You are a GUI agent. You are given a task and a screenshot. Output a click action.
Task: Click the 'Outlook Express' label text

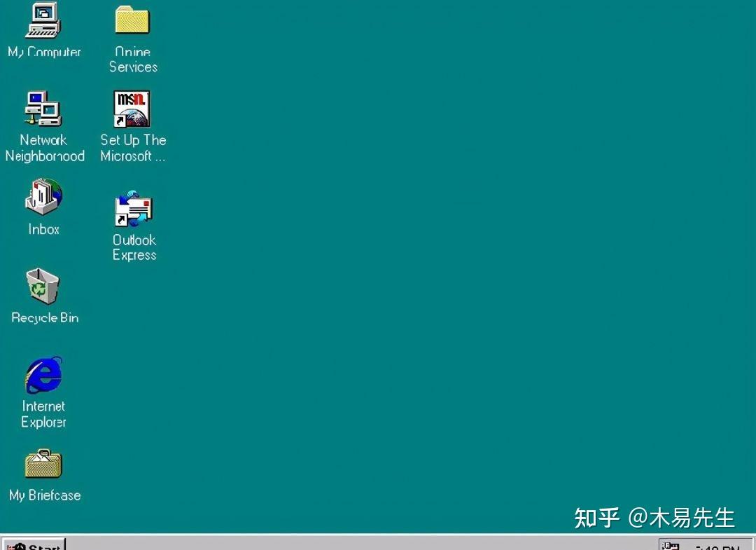pos(134,247)
